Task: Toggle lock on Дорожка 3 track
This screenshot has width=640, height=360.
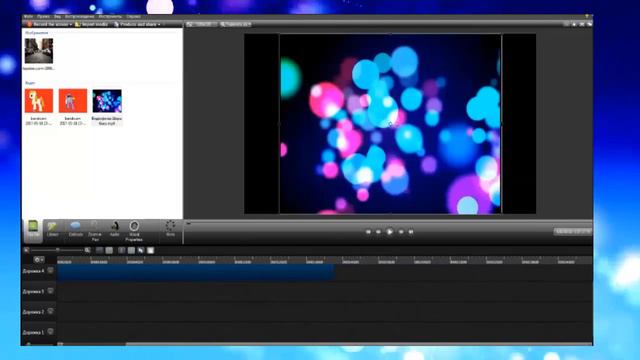Action: (x=51, y=291)
